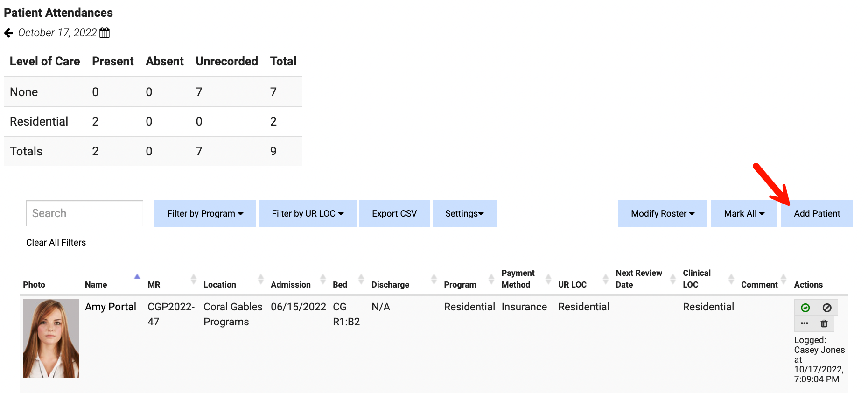Sort the table by Name column
Screen dimensions: 868x393
point(96,284)
